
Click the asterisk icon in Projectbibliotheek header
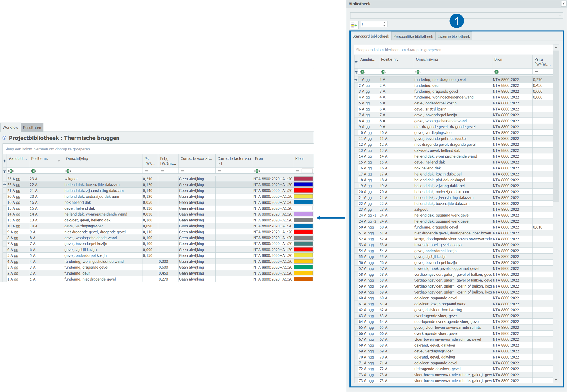[5, 161]
